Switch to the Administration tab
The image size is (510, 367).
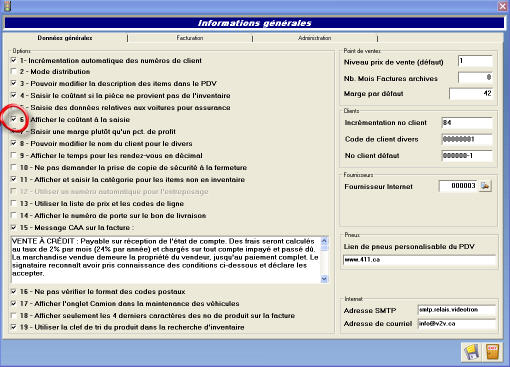pyautogui.click(x=315, y=38)
